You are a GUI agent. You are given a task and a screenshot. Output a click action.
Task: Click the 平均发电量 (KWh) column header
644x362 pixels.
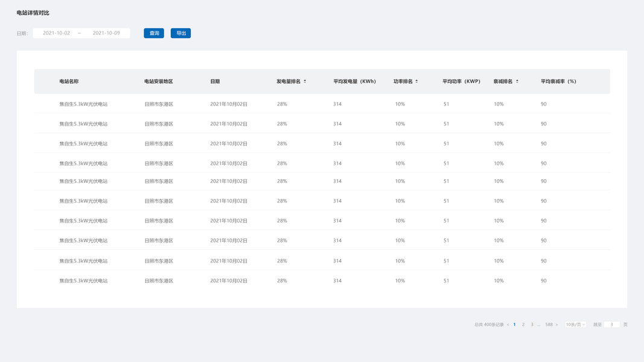click(354, 81)
